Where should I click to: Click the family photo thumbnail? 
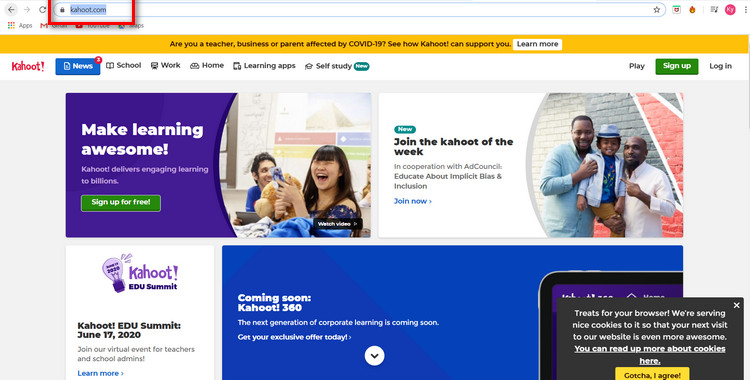pos(607,165)
